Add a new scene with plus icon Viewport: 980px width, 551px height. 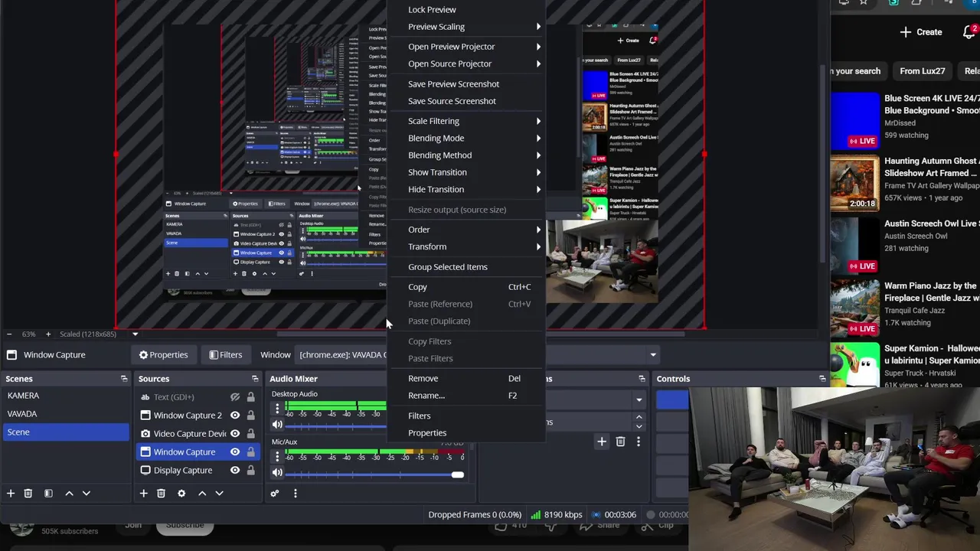point(11,494)
